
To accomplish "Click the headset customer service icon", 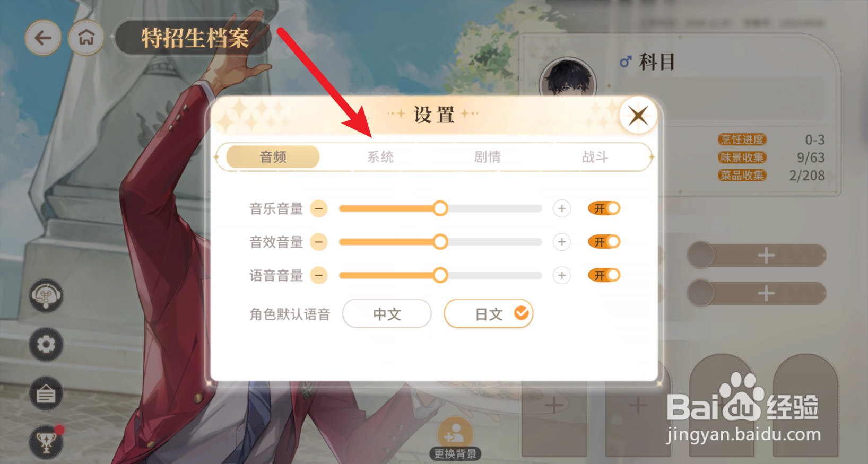I will tap(46, 296).
